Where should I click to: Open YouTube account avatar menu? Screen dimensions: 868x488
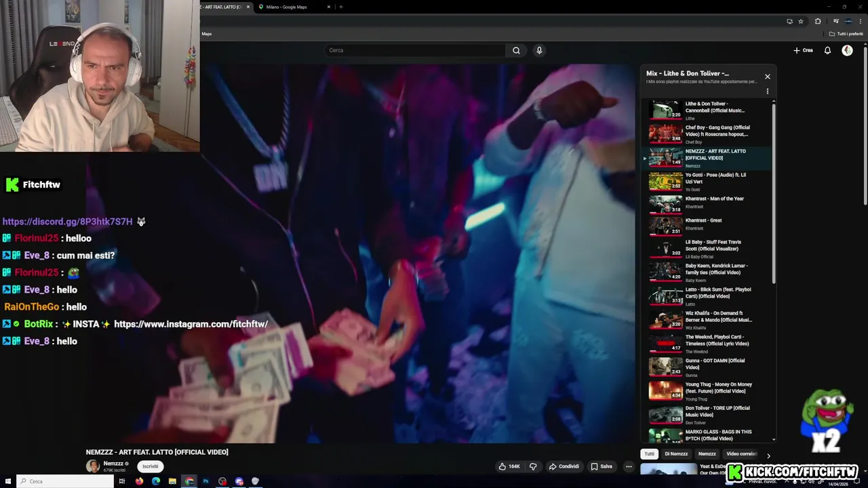pos(847,50)
